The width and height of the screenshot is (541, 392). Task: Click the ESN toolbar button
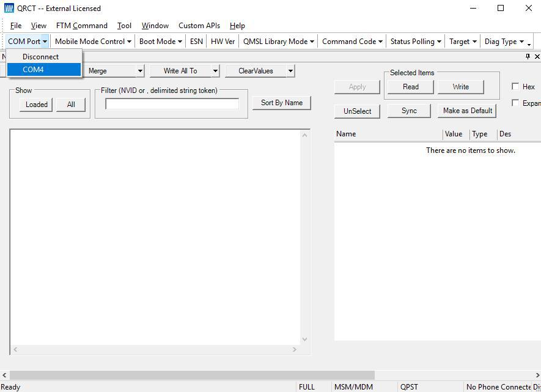tap(196, 42)
